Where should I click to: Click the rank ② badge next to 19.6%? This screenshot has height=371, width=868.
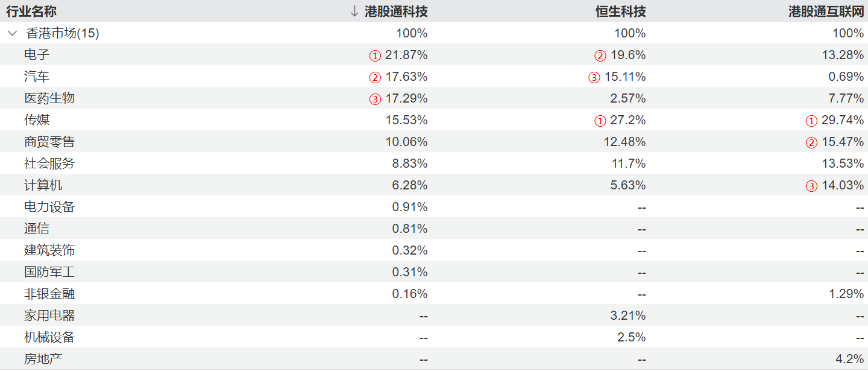(600, 55)
